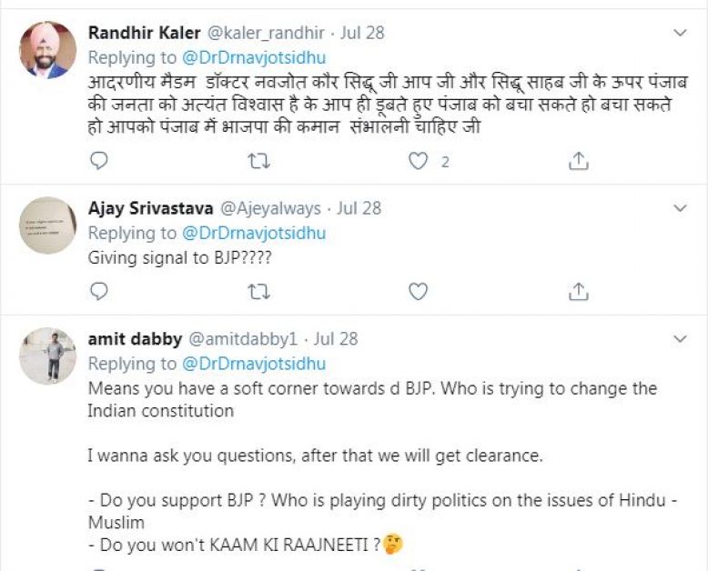Share Ajay Srivastava's tweet
This screenshot has width=728, height=571.
point(577,292)
